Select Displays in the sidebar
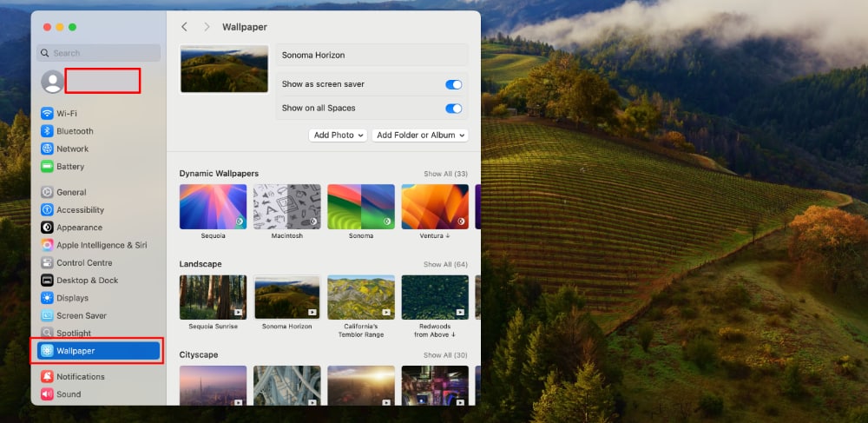868x423 pixels. 99,298
